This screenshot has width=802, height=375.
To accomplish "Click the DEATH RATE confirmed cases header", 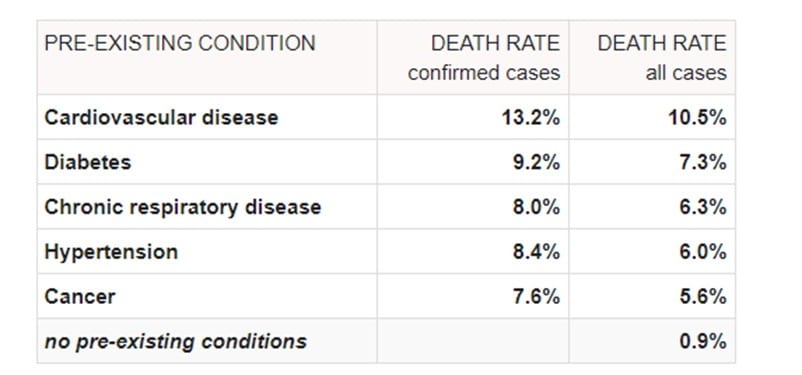I will tap(484, 58).
